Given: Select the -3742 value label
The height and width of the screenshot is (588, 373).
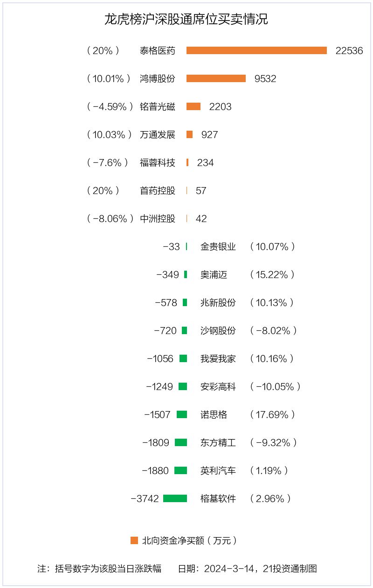Looking at the screenshot, I should tap(145, 499).
